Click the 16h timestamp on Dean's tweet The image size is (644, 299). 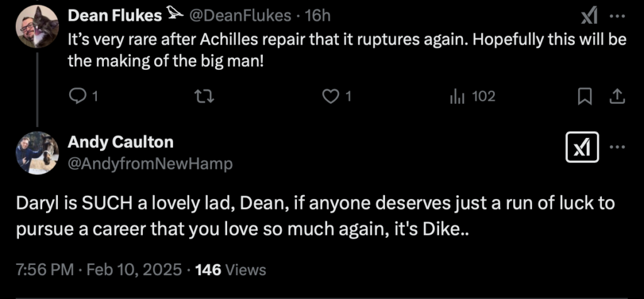click(x=318, y=14)
